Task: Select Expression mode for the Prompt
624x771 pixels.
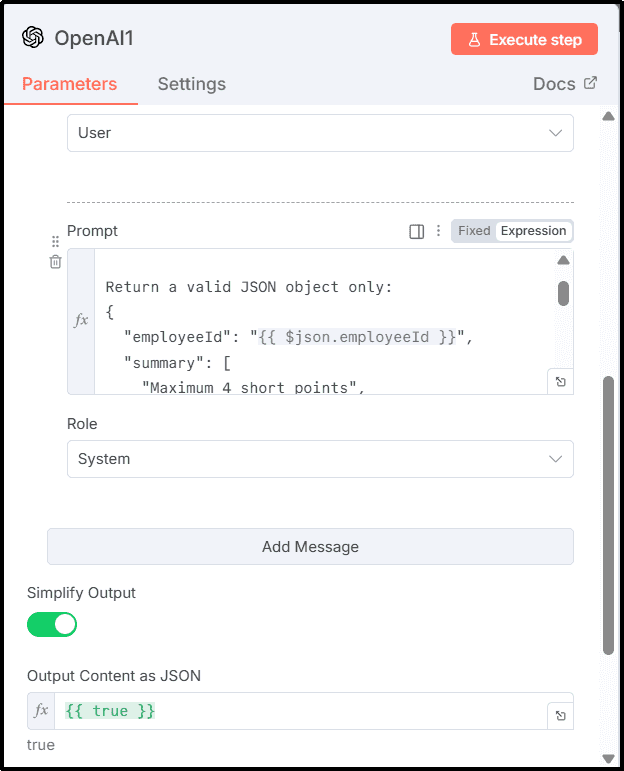Action: click(x=533, y=231)
